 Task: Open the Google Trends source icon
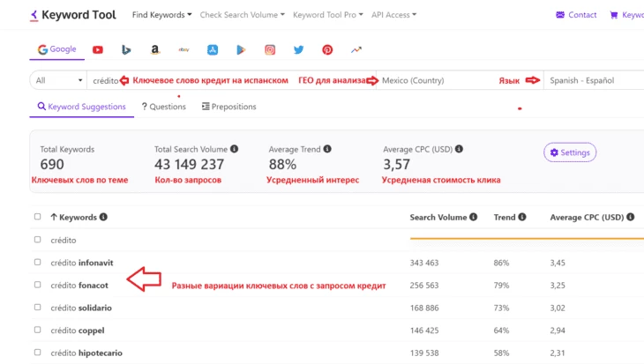pos(356,50)
